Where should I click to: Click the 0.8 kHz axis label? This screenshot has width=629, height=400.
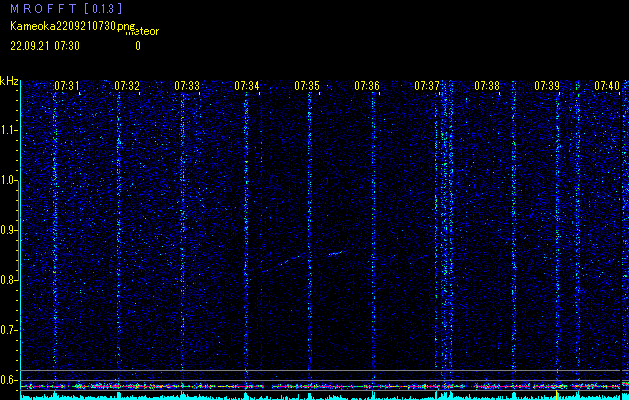click(8, 280)
